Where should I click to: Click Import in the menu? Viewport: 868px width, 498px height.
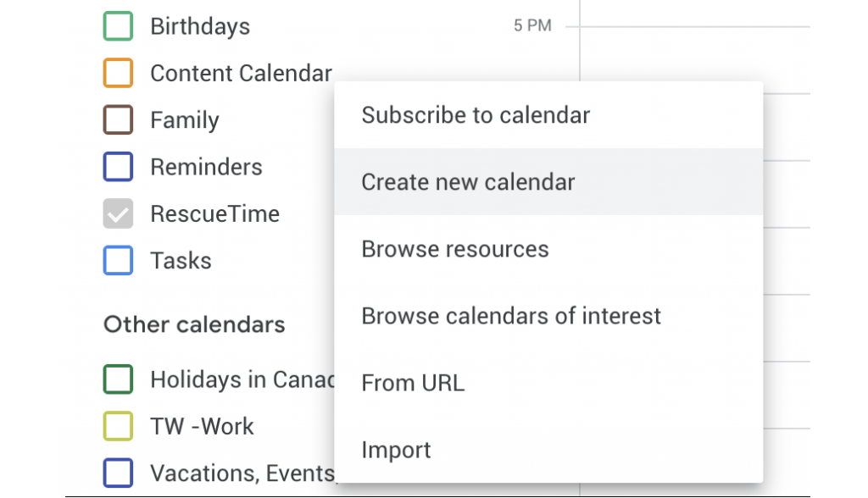[396, 450]
